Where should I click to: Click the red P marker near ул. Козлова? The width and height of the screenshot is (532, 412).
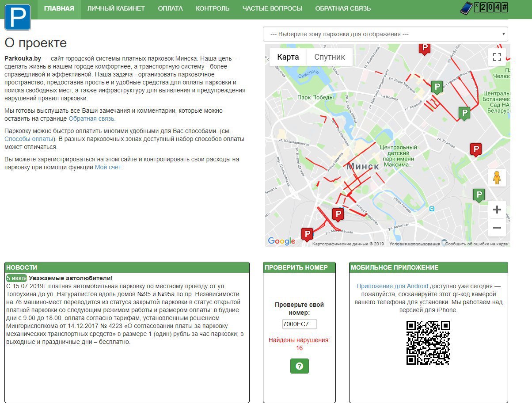(476, 150)
